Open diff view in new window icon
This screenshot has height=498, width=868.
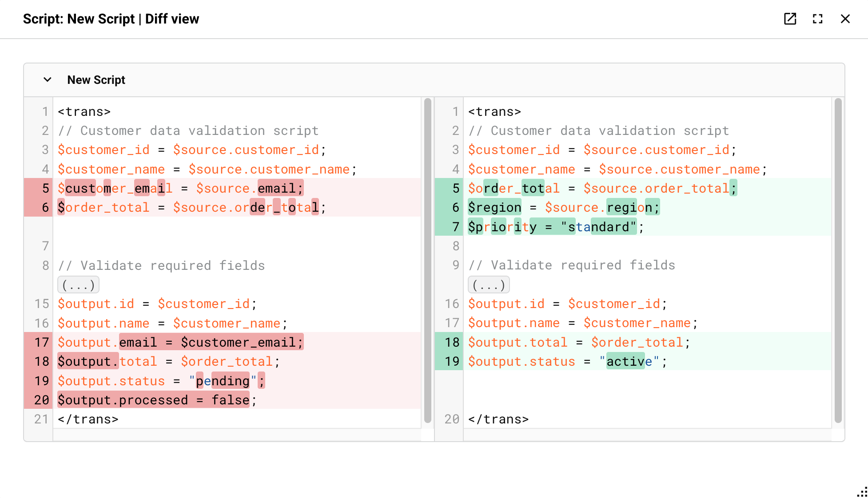(x=790, y=19)
